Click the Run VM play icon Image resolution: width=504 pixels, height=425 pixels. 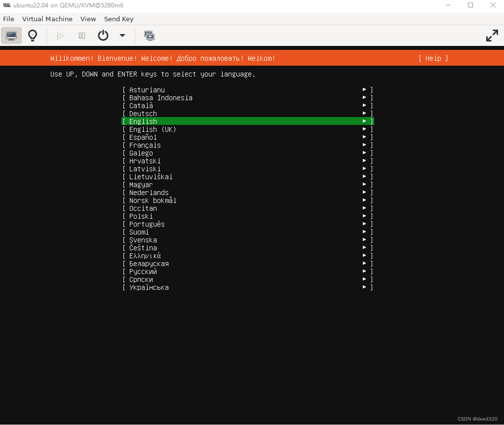pos(60,36)
